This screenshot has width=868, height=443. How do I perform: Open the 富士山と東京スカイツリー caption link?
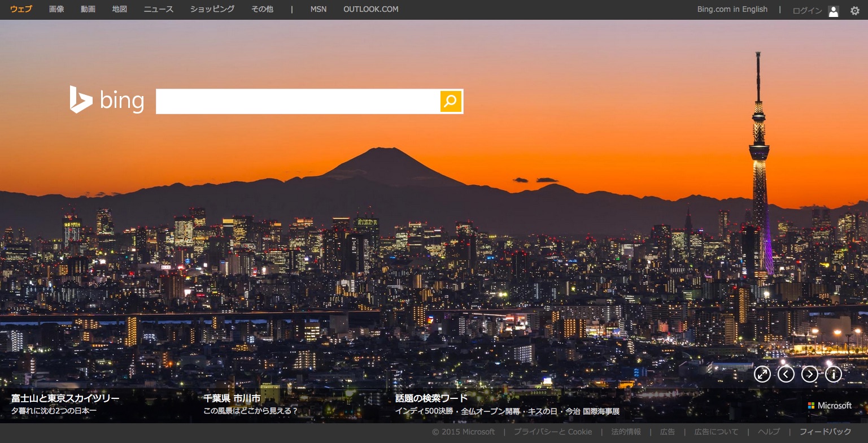66,398
